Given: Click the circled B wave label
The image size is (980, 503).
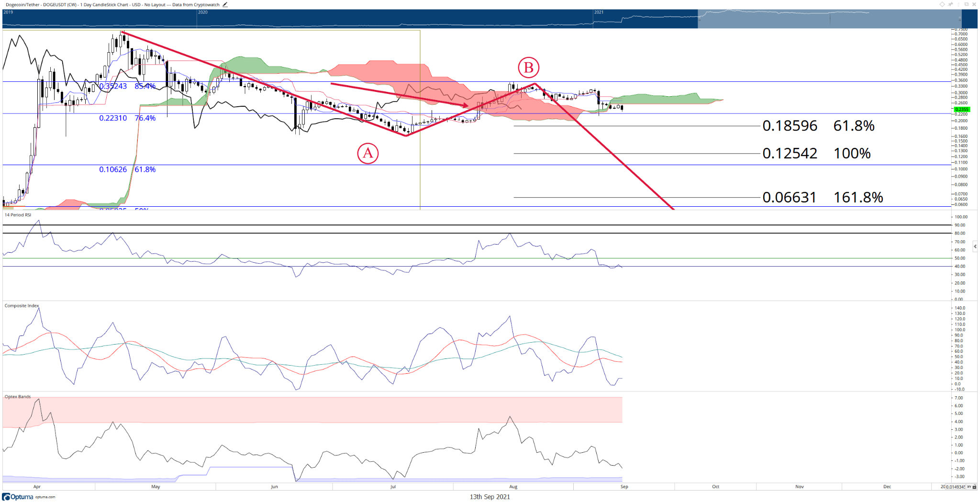Looking at the screenshot, I should (x=529, y=67).
